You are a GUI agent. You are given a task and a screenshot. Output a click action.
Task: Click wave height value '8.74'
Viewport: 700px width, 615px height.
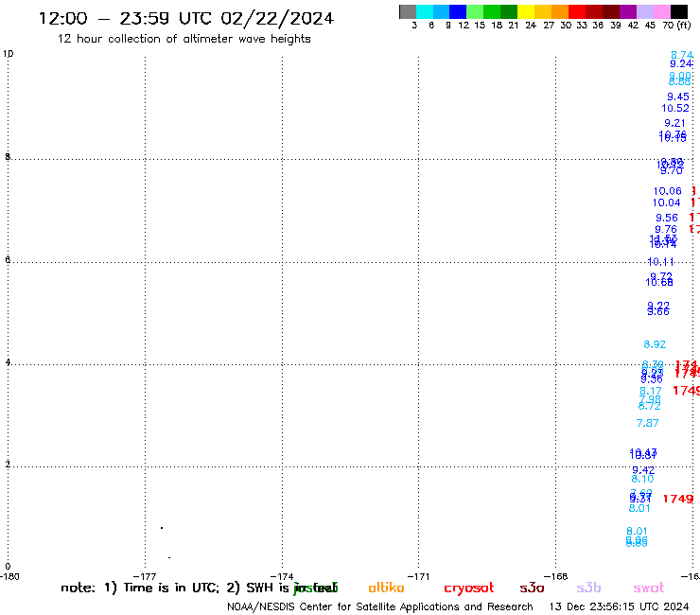click(x=682, y=55)
